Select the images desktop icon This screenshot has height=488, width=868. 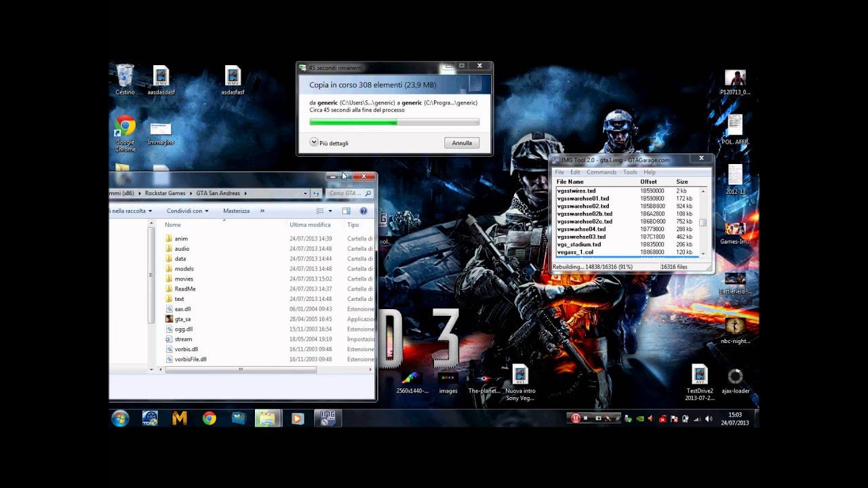click(x=448, y=383)
